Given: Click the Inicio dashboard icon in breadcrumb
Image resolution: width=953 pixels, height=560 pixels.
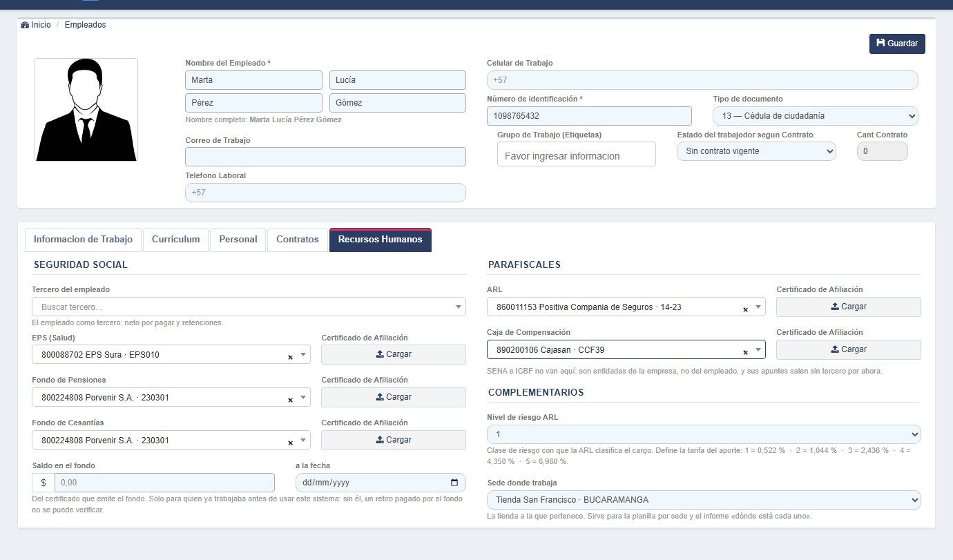Looking at the screenshot, I should (x=25, y=25).
